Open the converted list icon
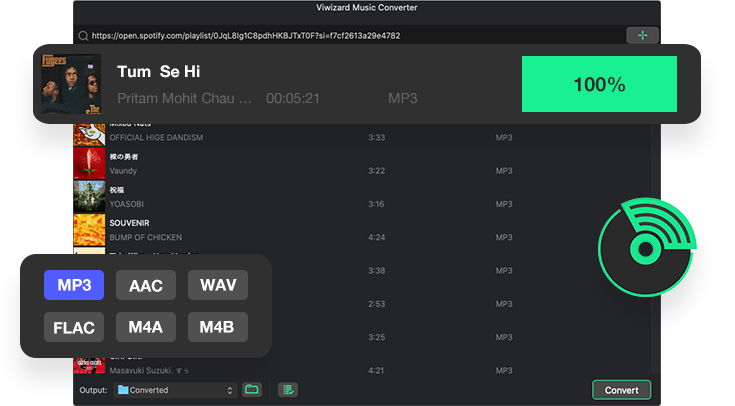 tap(288, 390)
